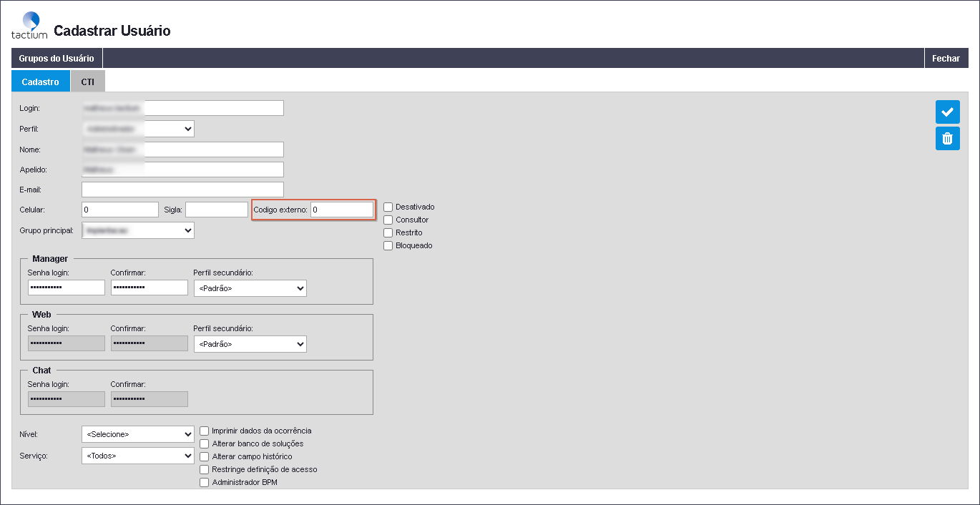Expand the Grupo principal dropdown
The image size is (980, 505).
pos(138,230)
